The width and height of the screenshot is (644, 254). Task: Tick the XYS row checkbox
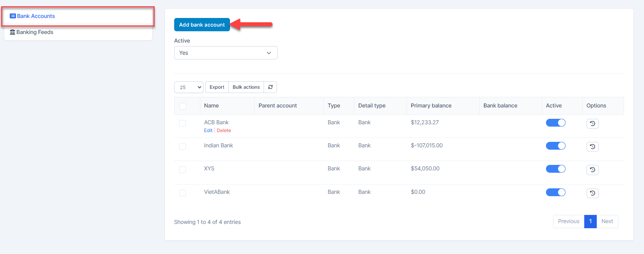(x=183, y=170)
